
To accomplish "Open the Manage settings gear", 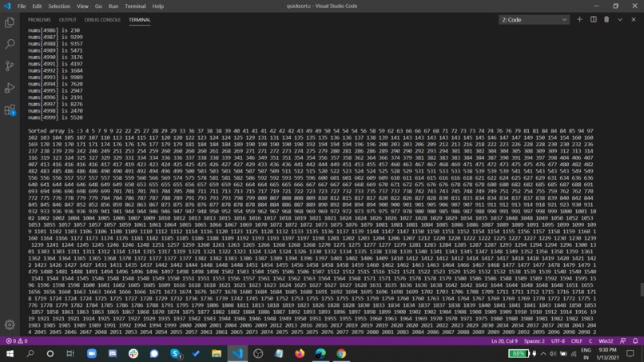I will coord(10,324).
